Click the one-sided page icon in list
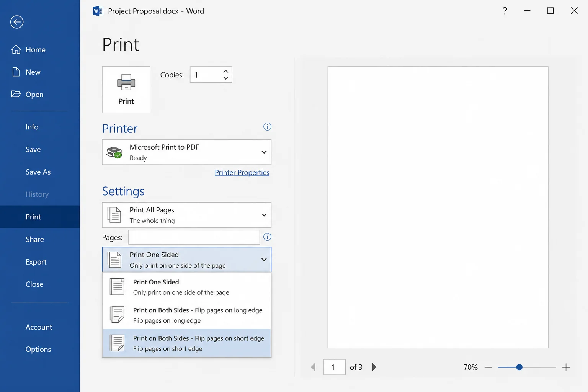Viewport: 588px width, 392px height. coord(117,287)
